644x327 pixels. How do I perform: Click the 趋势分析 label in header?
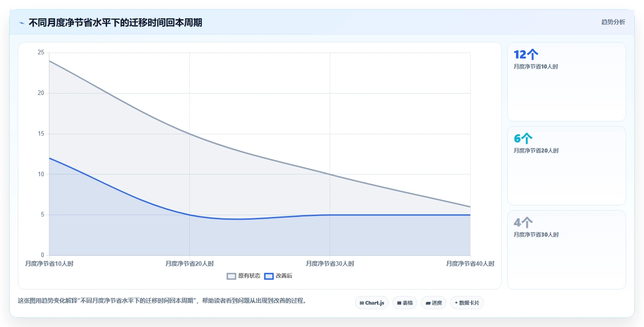(x=613, y=22)
